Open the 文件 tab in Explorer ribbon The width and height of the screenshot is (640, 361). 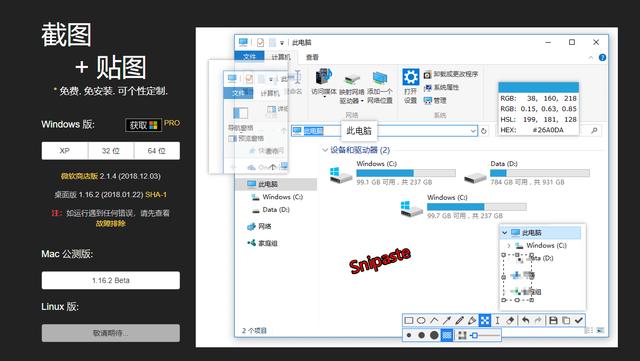249,57
